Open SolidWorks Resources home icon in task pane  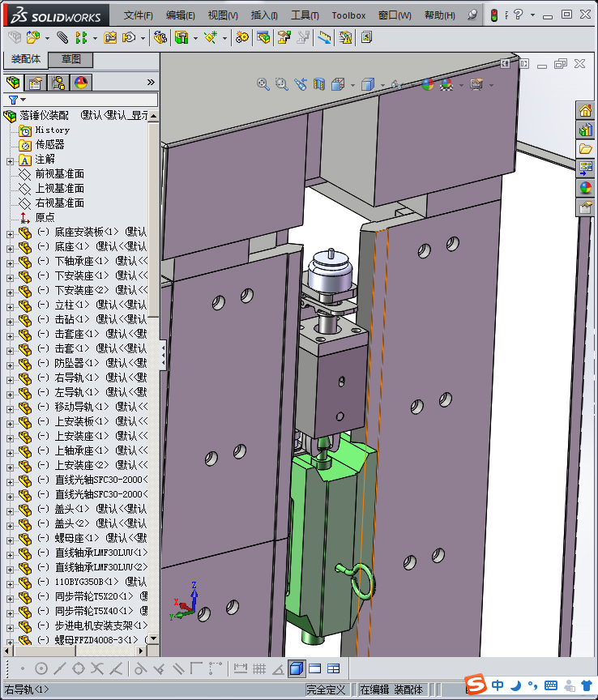coord(586,110)
